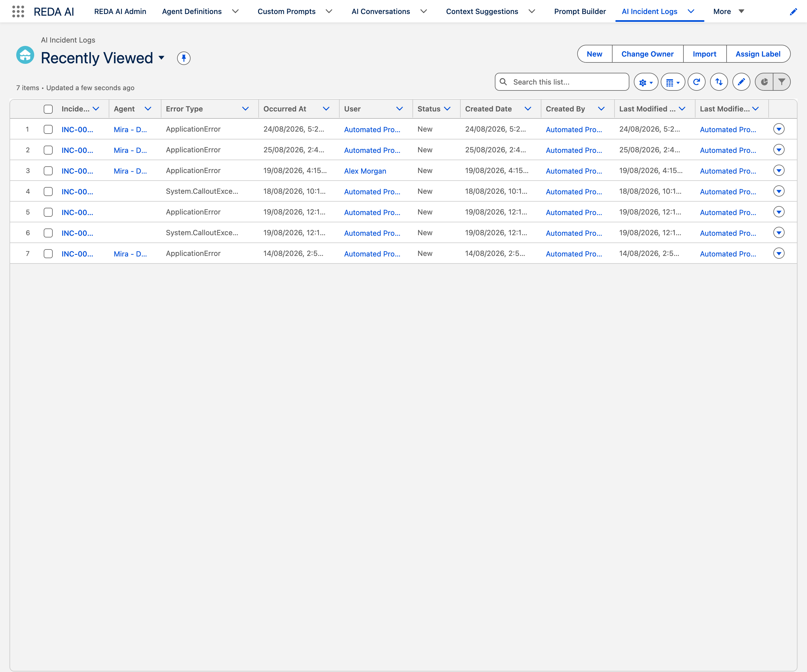Select the checkbox for row 6

(48, 233)
